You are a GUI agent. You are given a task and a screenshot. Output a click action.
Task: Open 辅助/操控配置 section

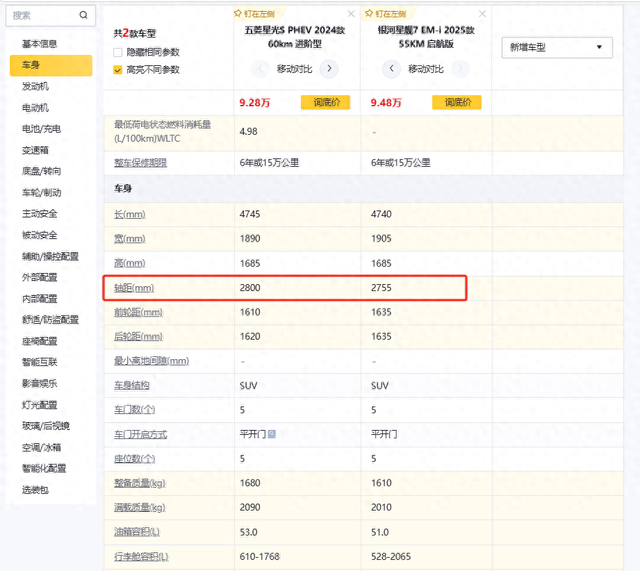50,256
